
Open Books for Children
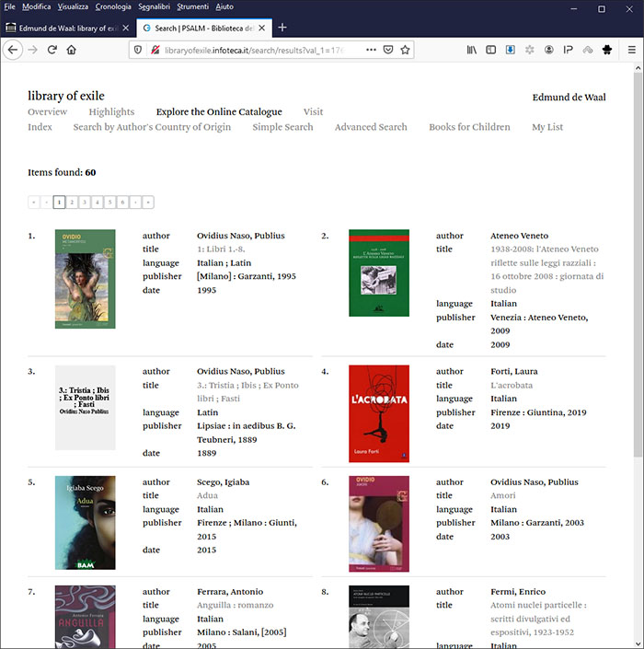[x=469, y=127]
